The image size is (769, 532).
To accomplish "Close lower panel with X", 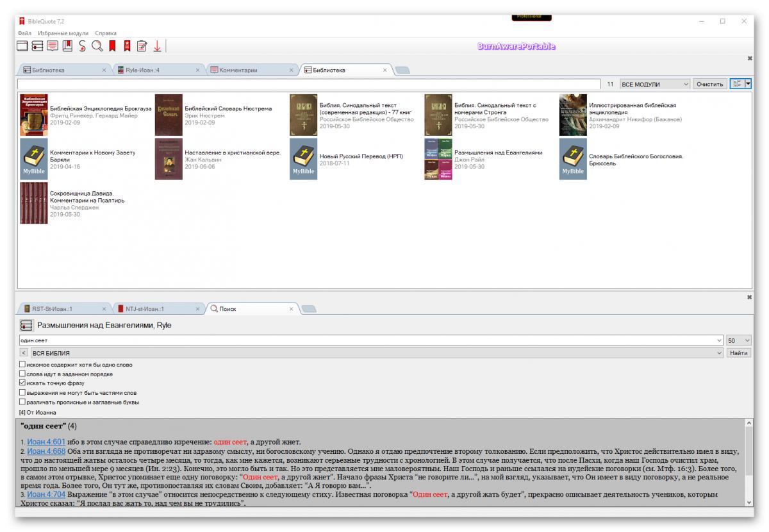I will tap(750, 297).
